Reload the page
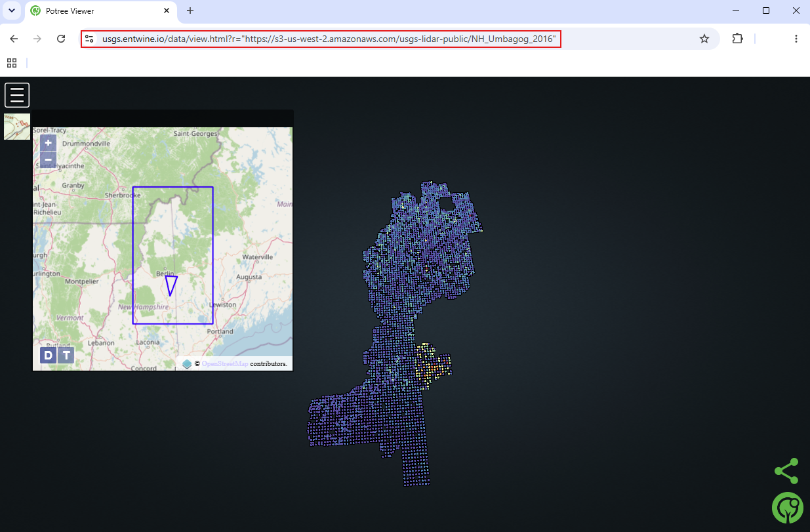The width and height of the screenshot is (810, 532). 61,39
